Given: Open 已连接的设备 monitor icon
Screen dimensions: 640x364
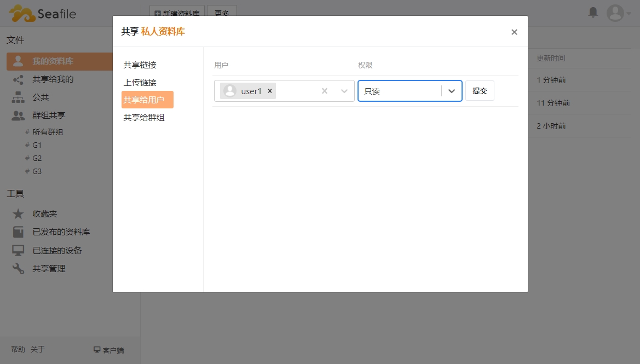Looking at the screenshot, I should click(x=19, y=251).
